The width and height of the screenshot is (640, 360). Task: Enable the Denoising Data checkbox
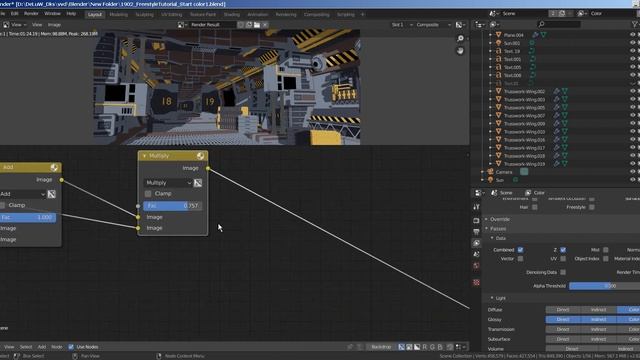563,272
